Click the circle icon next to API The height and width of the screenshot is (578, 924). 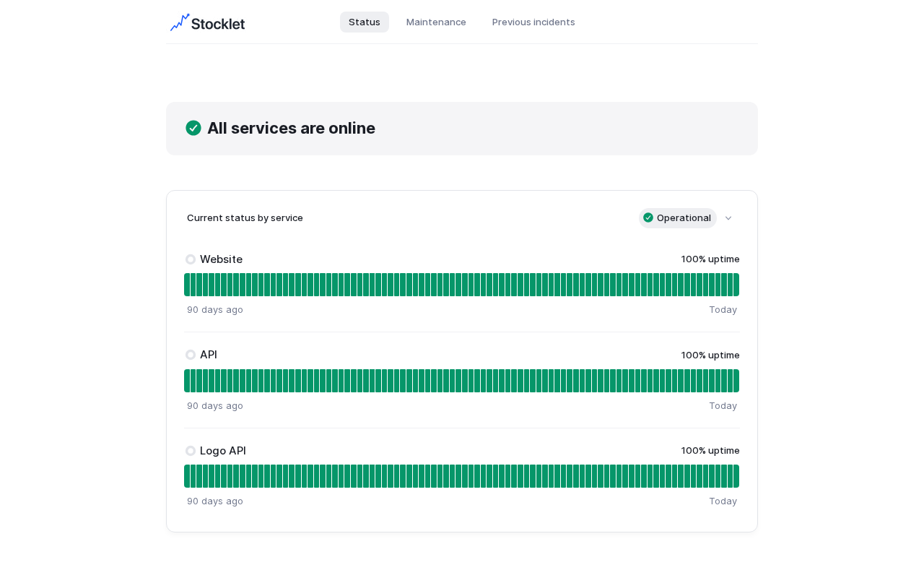pos(191,355)
